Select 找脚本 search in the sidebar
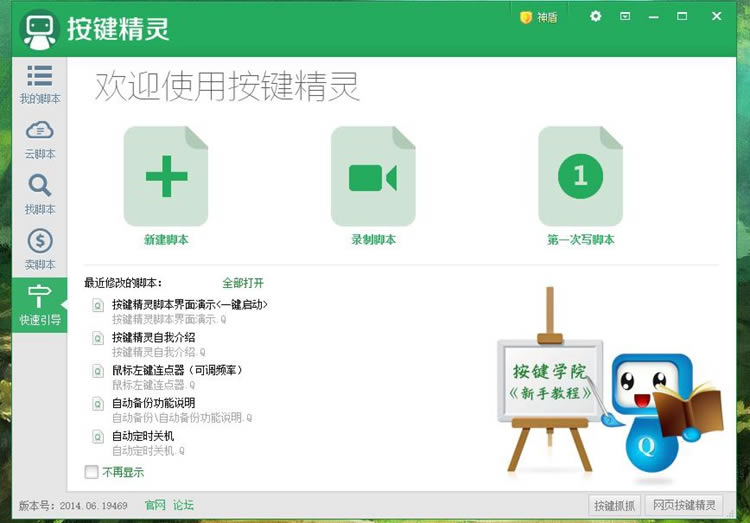The width and height of the screenshot is (750, 523). [x=40, y=194]
